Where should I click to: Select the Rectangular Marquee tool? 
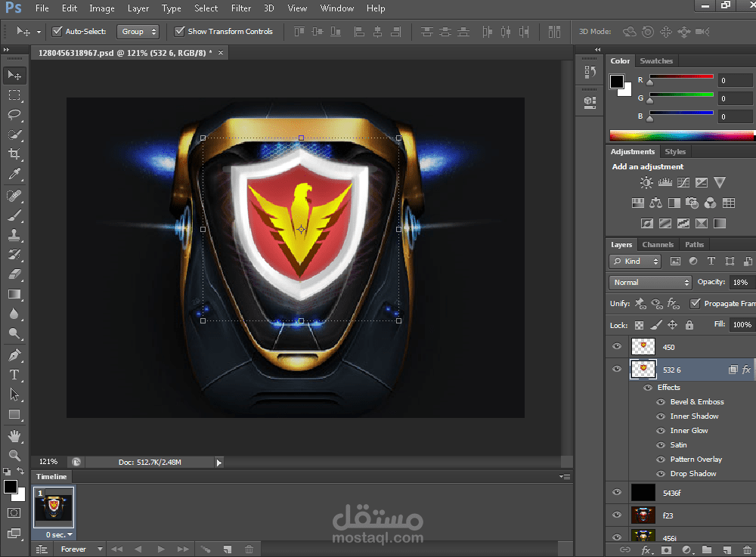coord(14,95)
